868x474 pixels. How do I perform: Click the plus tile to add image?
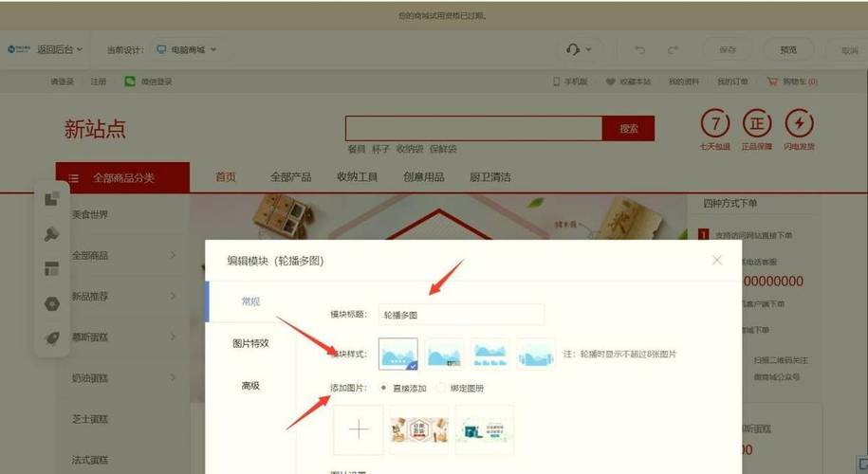click(359, 429)
